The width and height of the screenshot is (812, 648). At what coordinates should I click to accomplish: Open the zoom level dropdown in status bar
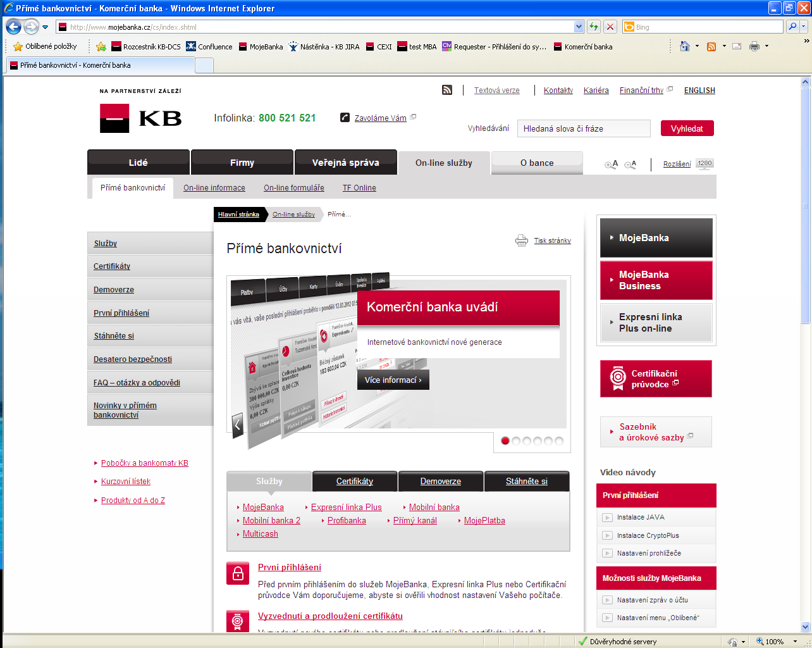pyautogui.click(x=795, y=642)
